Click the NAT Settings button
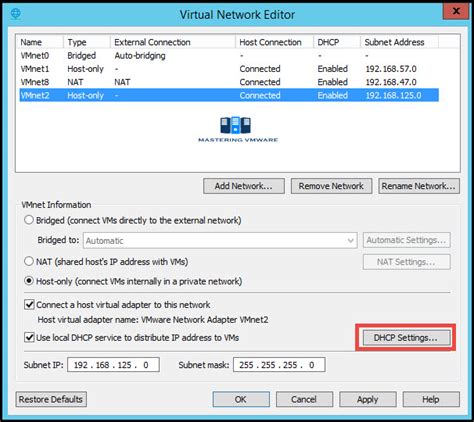474x422 pixels. point(406,262)
